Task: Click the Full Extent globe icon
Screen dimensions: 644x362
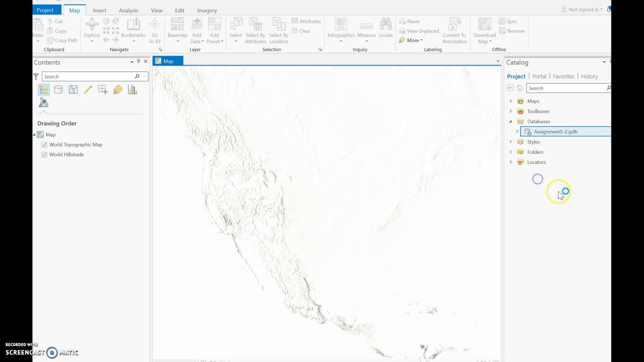Action: click(107, 21)
